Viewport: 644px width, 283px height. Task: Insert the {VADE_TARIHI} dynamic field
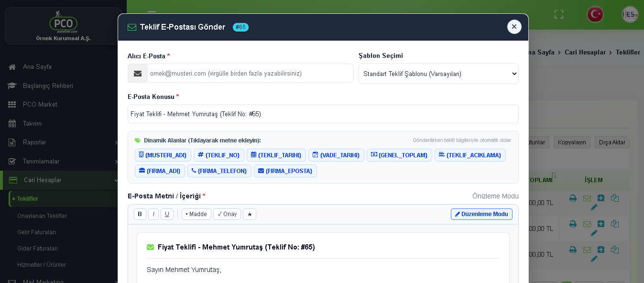(336, 155)
